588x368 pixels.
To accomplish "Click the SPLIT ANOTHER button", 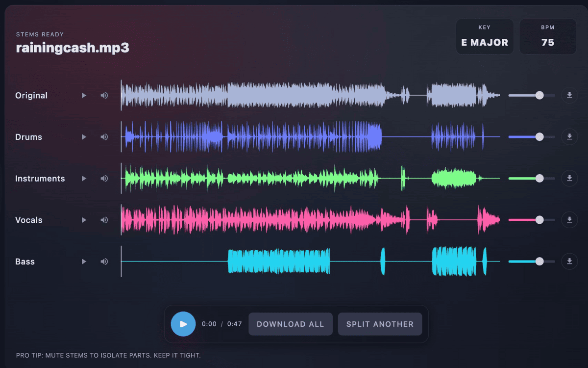I will tap(380, 324).
